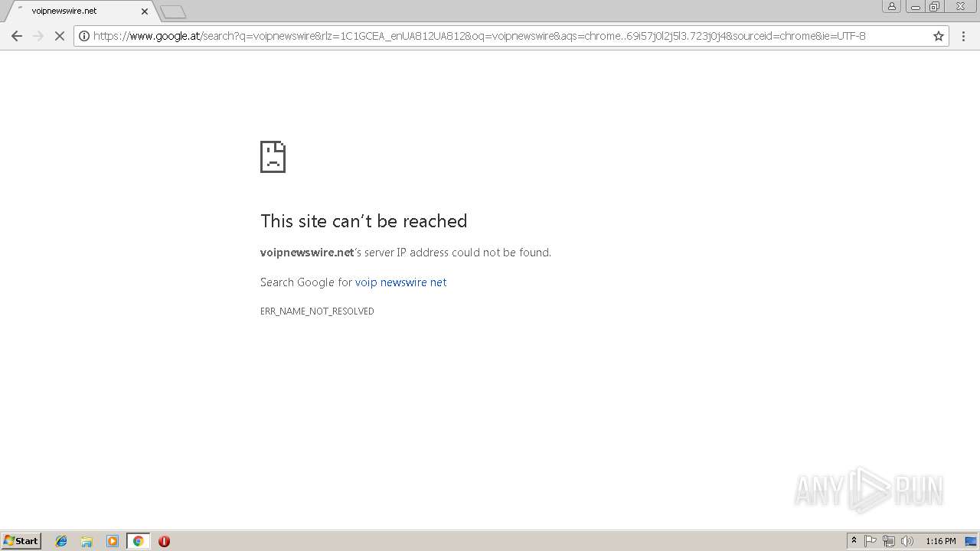Click the forward navigation arrow
980x551 pixels.
[x=38, y=36]
